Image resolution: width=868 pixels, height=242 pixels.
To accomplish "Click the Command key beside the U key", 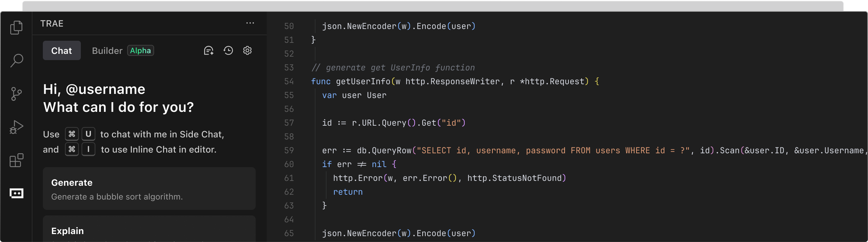I will pyautogui.click(x=72, y=134).
